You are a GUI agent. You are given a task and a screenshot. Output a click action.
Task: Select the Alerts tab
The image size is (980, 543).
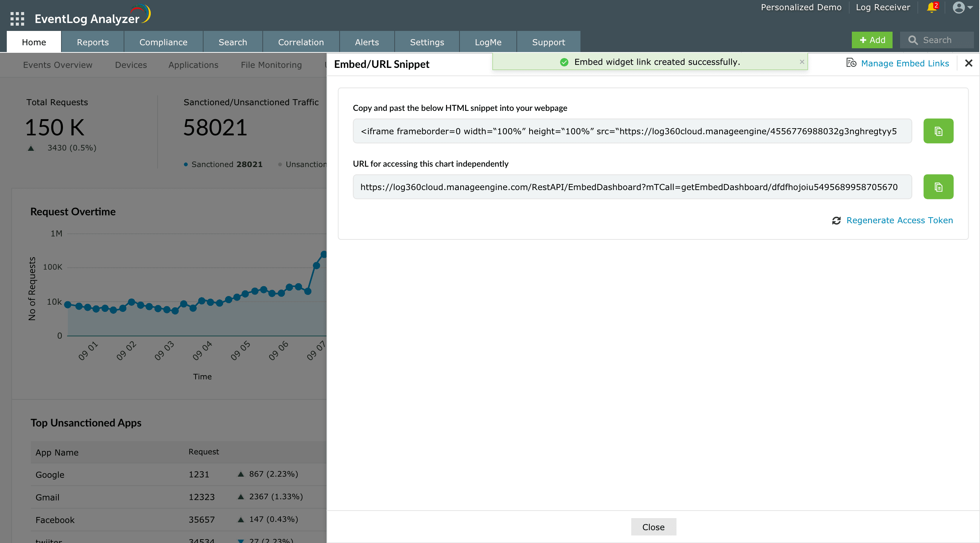point(366,42)
